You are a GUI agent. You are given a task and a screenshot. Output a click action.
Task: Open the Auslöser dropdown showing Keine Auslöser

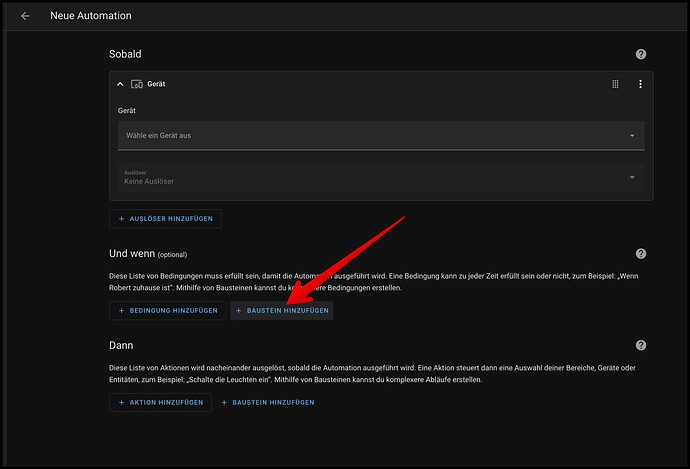pyautogui.click(x=380, y=178)
